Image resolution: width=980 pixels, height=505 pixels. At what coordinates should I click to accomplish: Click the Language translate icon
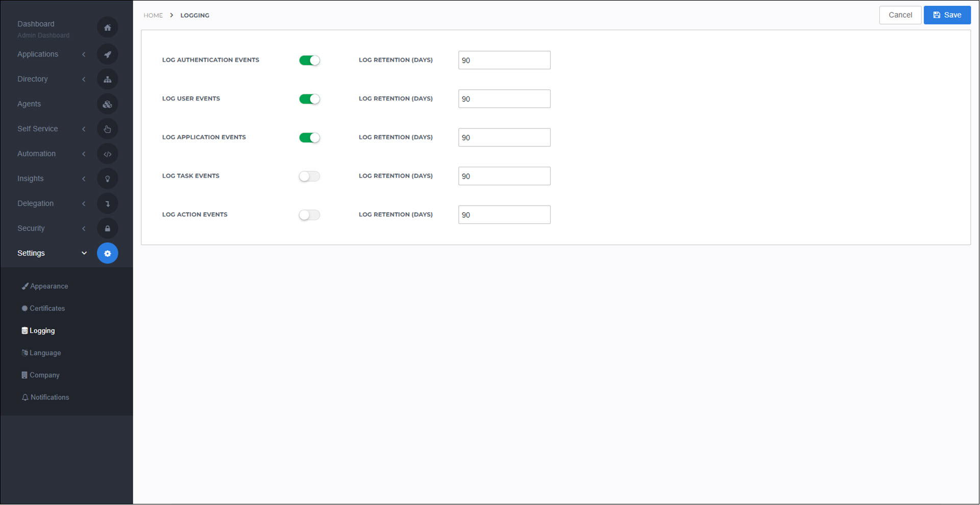[x=24, y=353]
